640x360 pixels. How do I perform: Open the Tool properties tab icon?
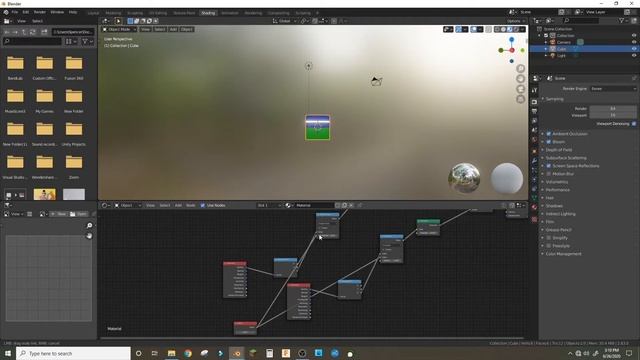(x=534, y=91)
